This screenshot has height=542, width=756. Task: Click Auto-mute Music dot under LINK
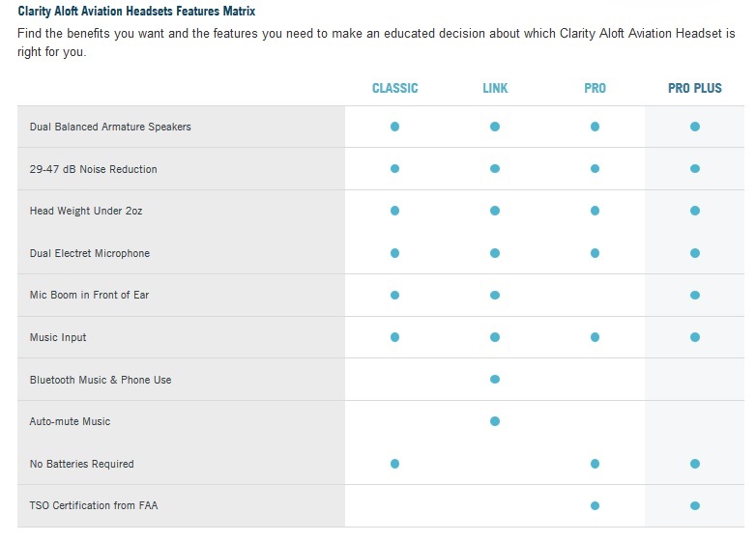[x=495, y=421]
